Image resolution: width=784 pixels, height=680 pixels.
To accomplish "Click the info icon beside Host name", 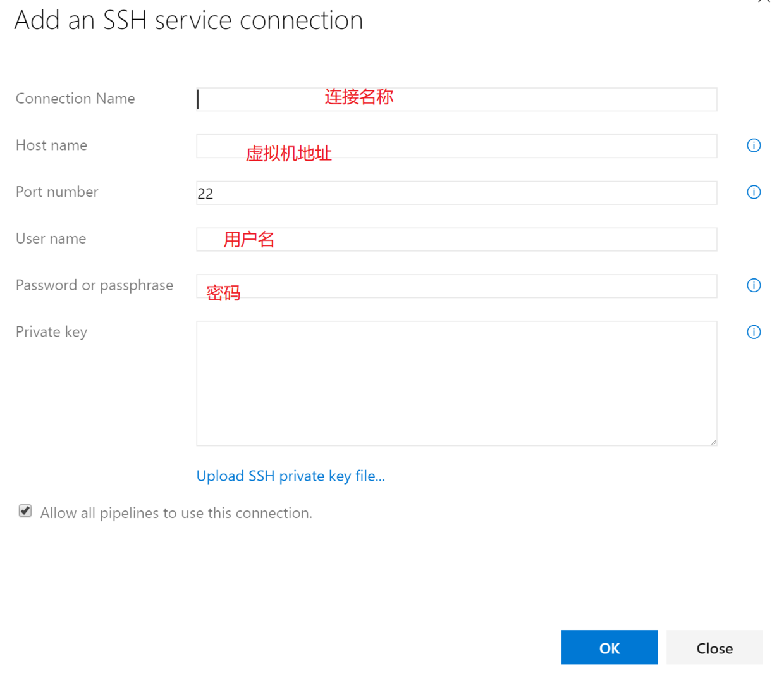I will click(x=754, y=145).
